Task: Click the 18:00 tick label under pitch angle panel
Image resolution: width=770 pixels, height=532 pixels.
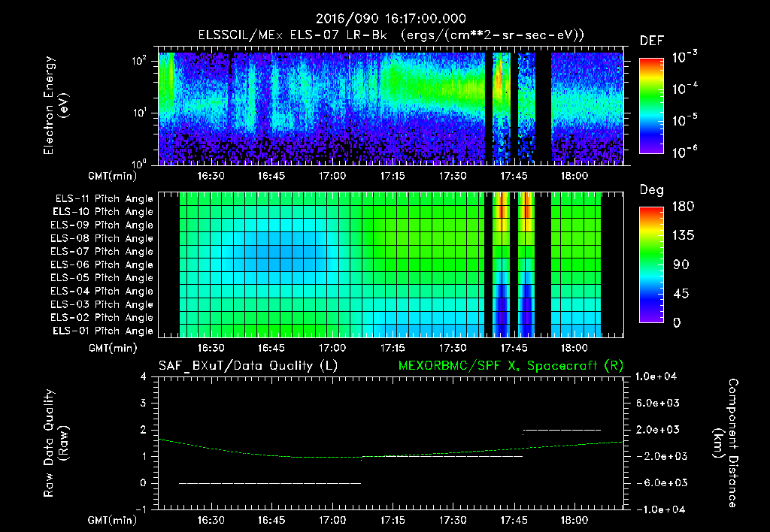Action: pos(574,349)
